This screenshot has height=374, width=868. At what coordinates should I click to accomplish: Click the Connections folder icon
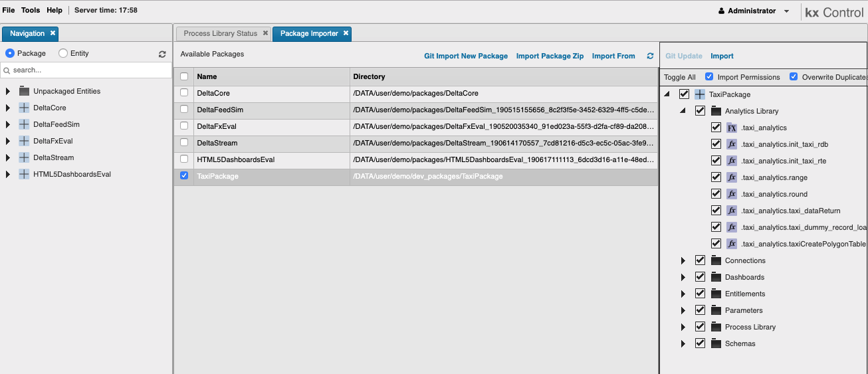[716, 260]
